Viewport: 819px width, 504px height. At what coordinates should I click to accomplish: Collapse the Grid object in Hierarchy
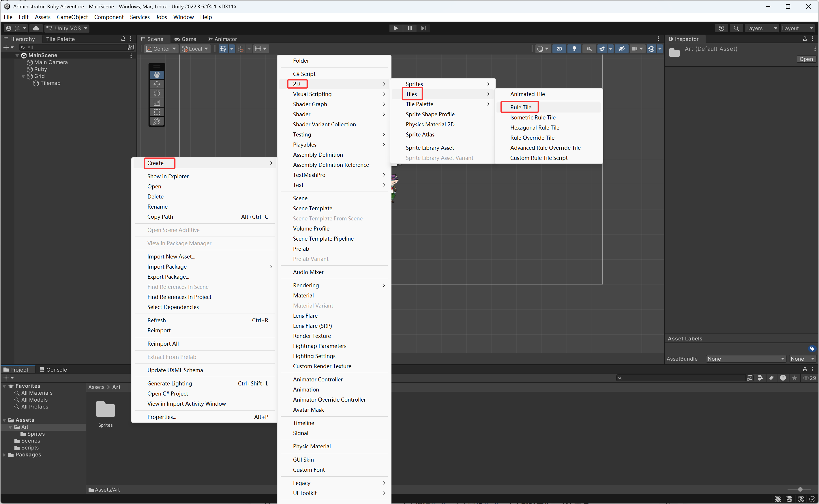(x=23, y=76)
